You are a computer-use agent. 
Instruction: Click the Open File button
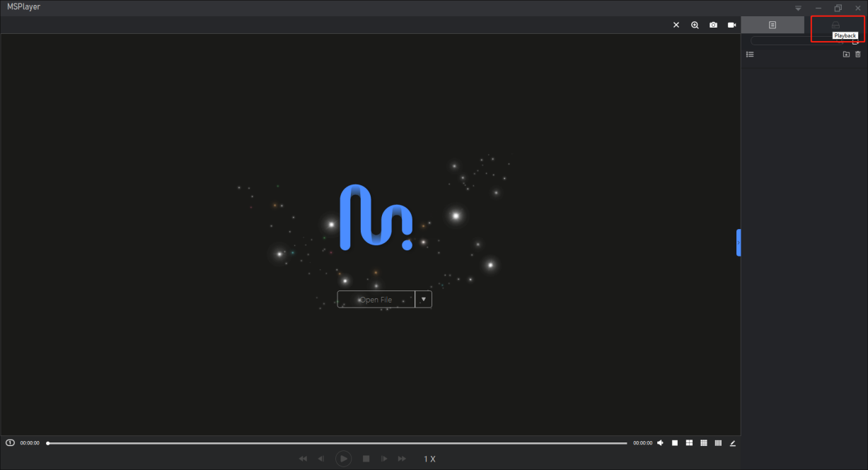376,300
